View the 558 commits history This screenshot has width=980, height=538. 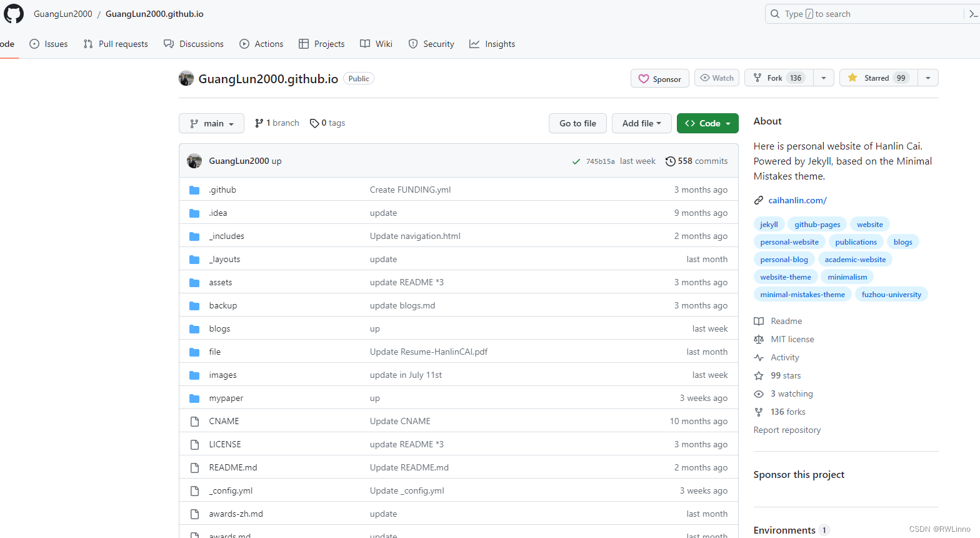click(696, 161)
